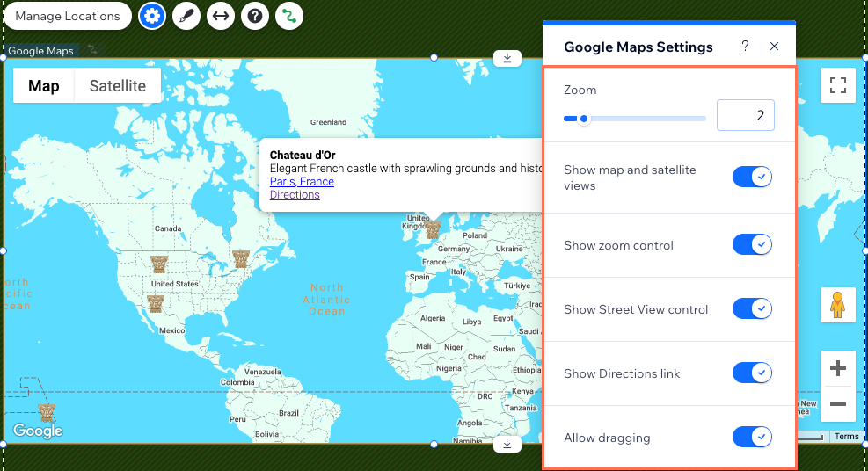
Task: Zoom in with the map plus button
Action: [x=837, y=368]
